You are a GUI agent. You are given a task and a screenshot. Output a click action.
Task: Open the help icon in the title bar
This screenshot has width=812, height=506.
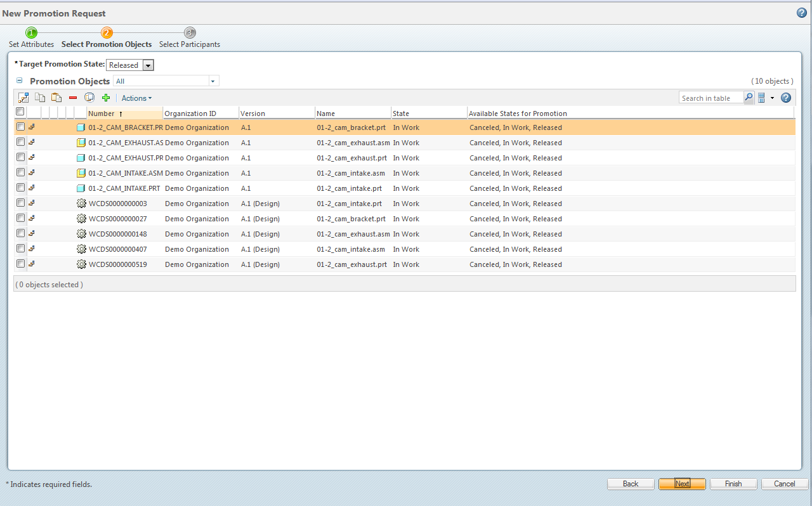coord(802,13)
